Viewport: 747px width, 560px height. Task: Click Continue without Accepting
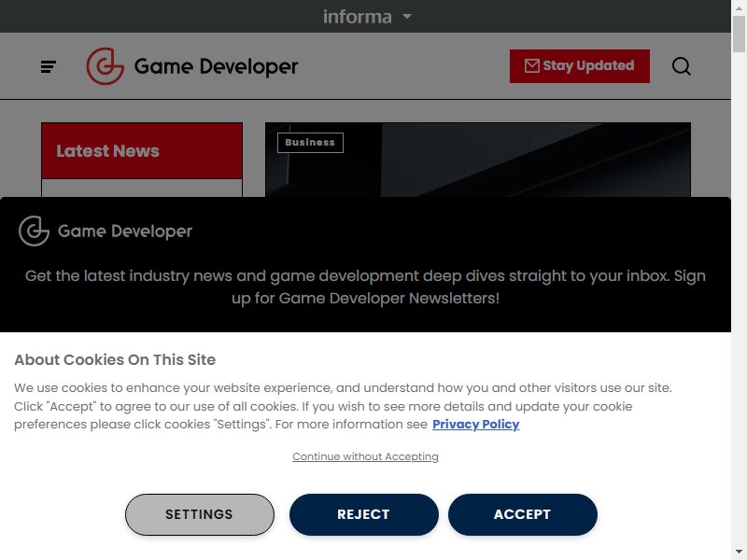pyautogui.click(x=365, y=456)
